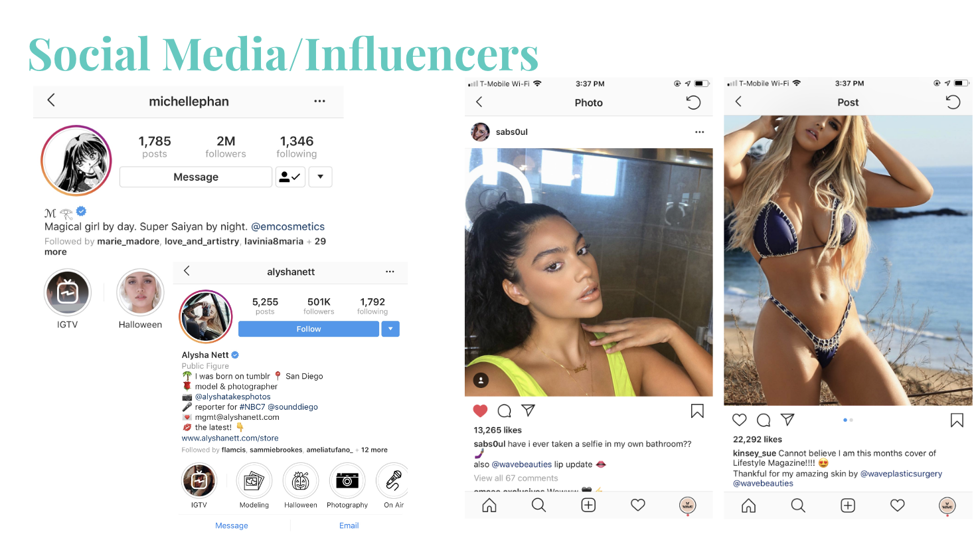Screen dimensions: 980x554
Task: Select the carousel page indicator dots
Action: (x=848, y=420)
